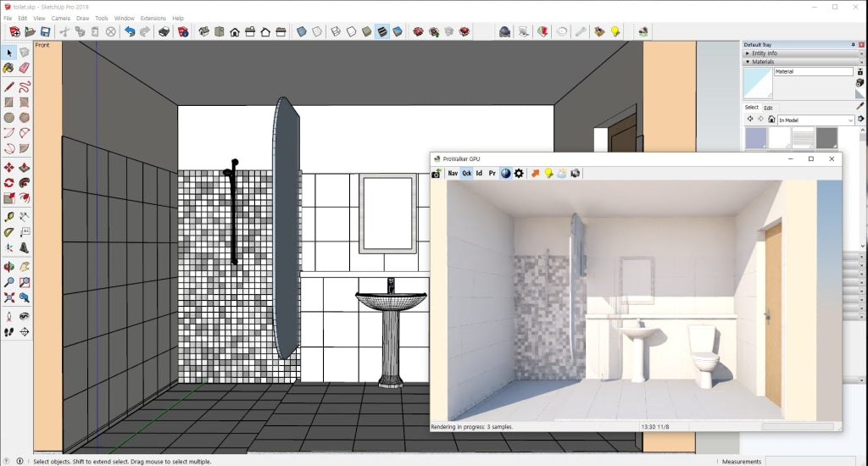Select the Tape Measure tool
The image size is (868, 466).
8,217
